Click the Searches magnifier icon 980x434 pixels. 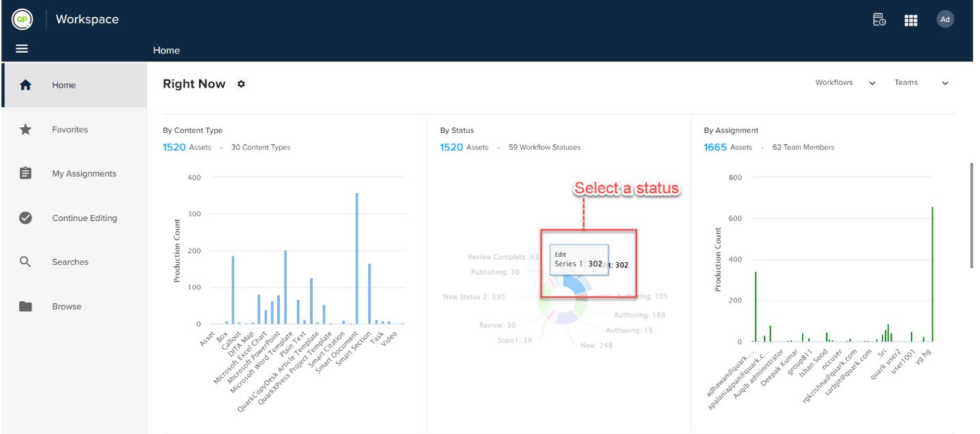click(25, 261)
